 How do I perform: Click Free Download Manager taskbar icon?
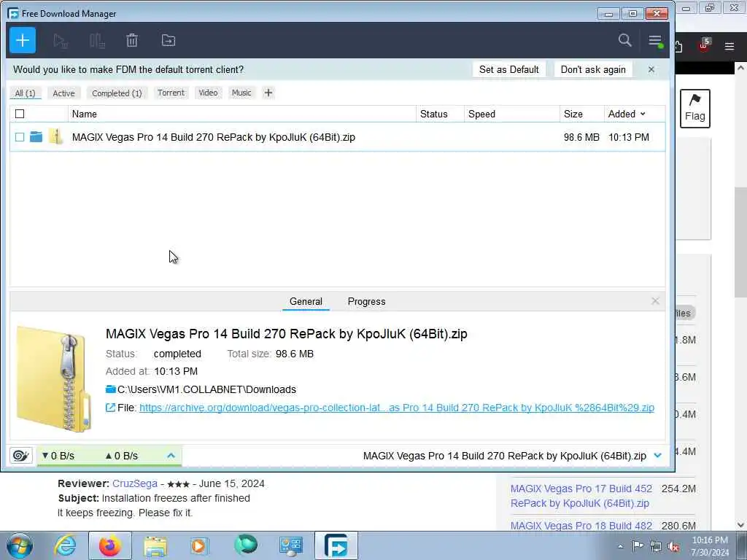click(x=336, y=545)
